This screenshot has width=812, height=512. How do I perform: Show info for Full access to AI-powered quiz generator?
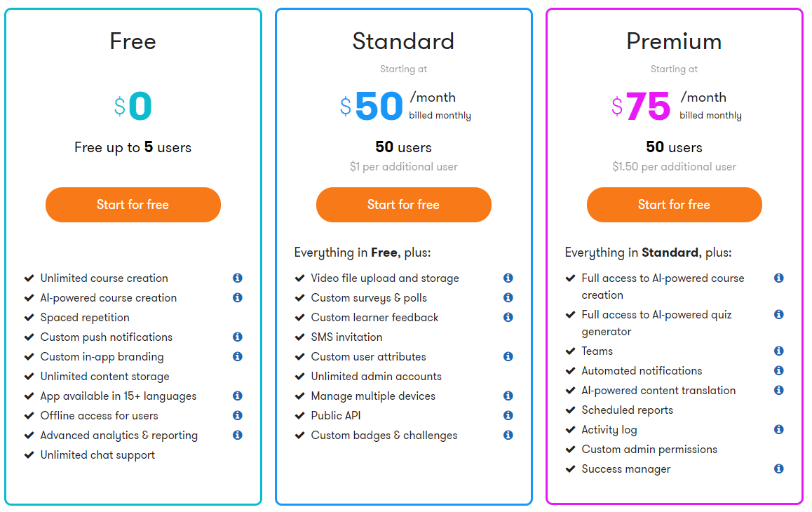779,315
